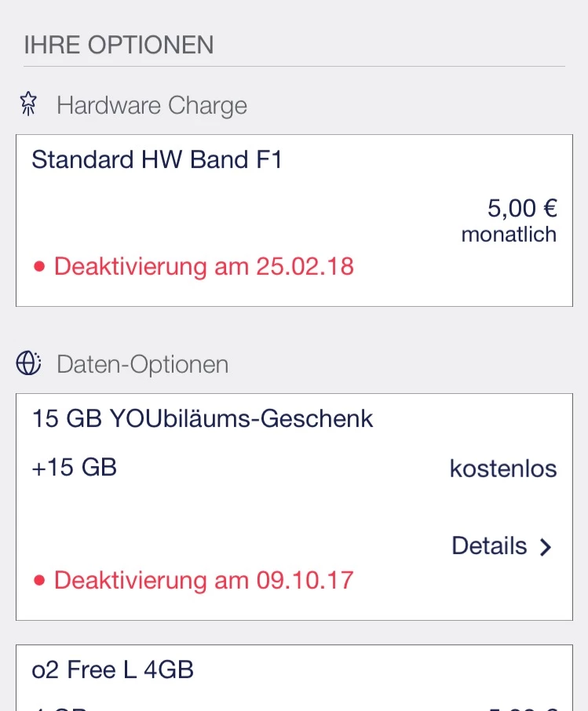Click the red dot beside Deaktivierung 25.02.18
588x711 pixels.
coord(39,267)
